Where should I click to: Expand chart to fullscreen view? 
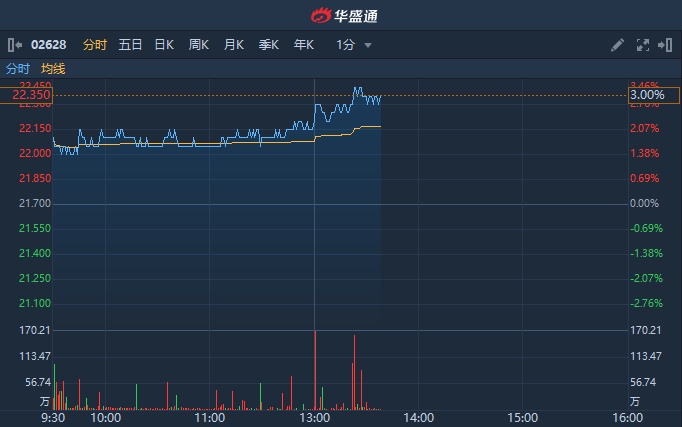(643, 45)
